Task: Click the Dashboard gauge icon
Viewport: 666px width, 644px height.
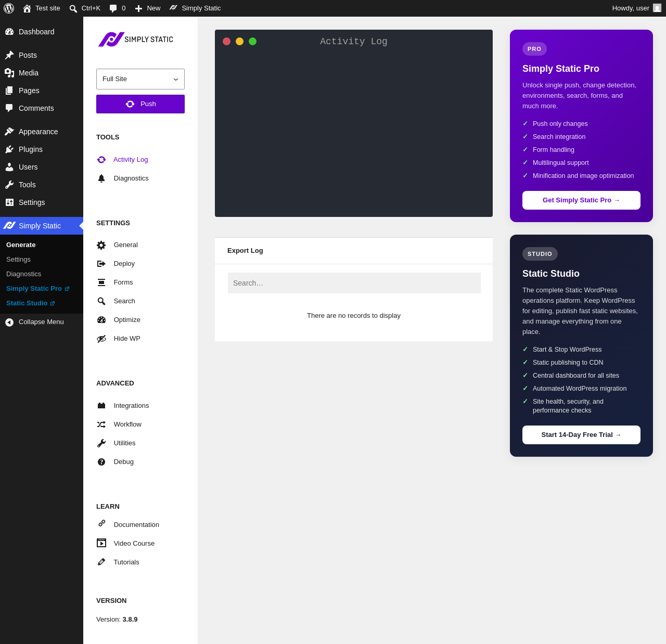Action: coord(9,32)
